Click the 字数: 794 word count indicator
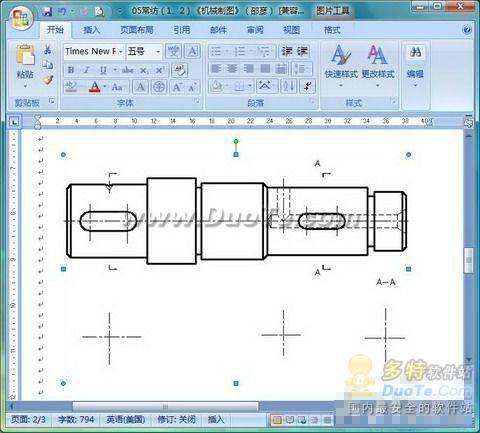This screenshot has height=433, width=480. tap(76, 419)
